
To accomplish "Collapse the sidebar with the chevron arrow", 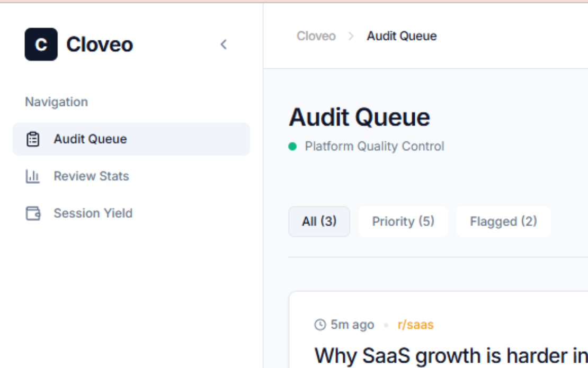I will 224,44.
